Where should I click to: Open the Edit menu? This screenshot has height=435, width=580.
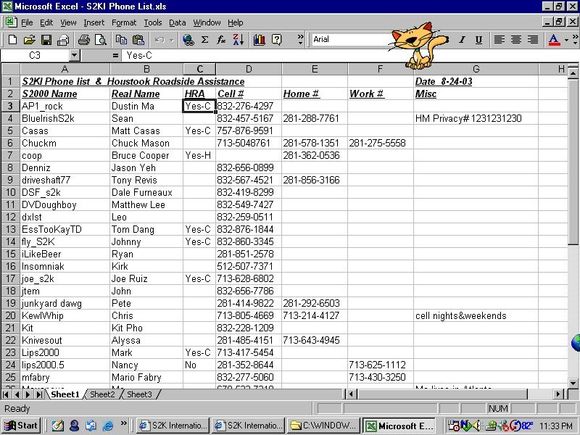[46, 23]
